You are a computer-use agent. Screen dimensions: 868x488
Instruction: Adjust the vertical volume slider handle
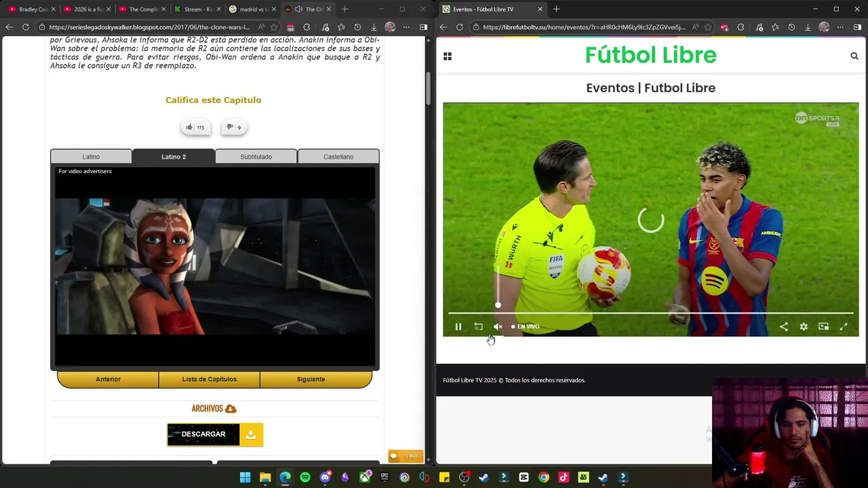point(498,305)
